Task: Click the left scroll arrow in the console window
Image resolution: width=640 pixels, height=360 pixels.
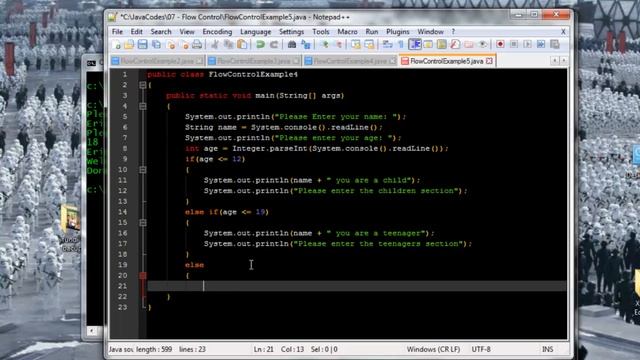Action: pyautogui.click(x=92, y=331)
